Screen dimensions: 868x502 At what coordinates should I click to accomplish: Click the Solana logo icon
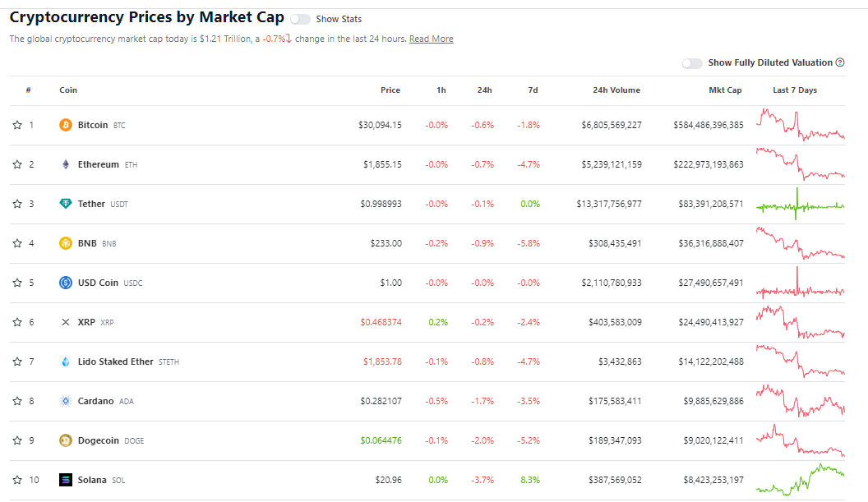coord(66,480)
